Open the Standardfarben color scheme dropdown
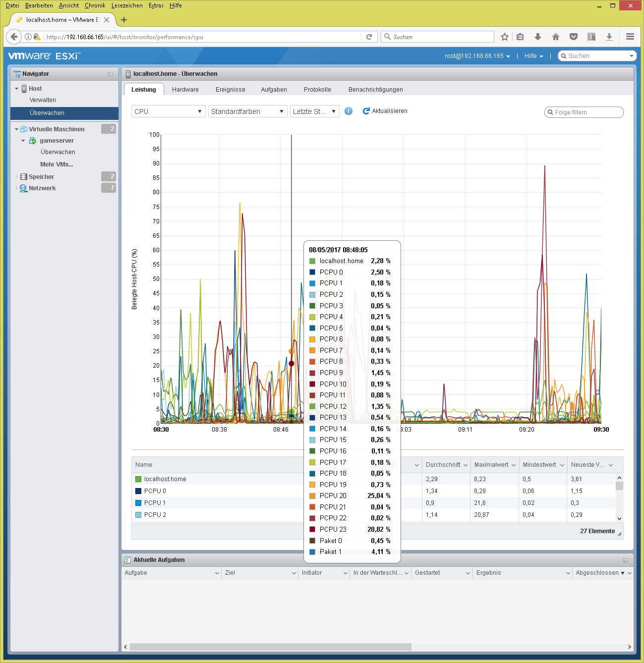The width and height of the screenshot is (644, 663). tap(247, 111)
